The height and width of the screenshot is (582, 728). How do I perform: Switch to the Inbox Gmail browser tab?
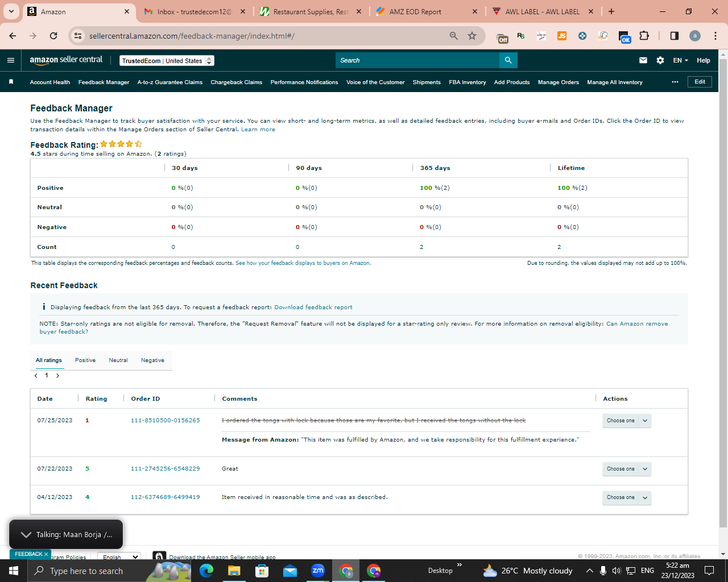point(194,11)
